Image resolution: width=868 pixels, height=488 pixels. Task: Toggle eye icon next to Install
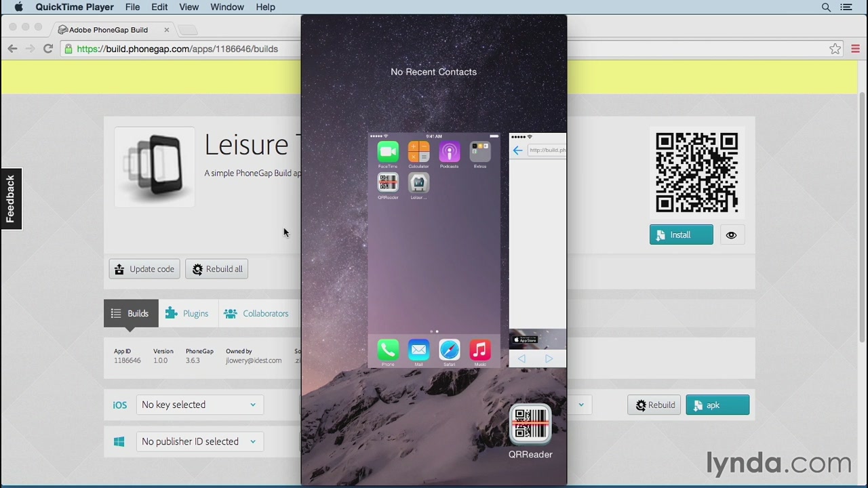coord(731,235)
